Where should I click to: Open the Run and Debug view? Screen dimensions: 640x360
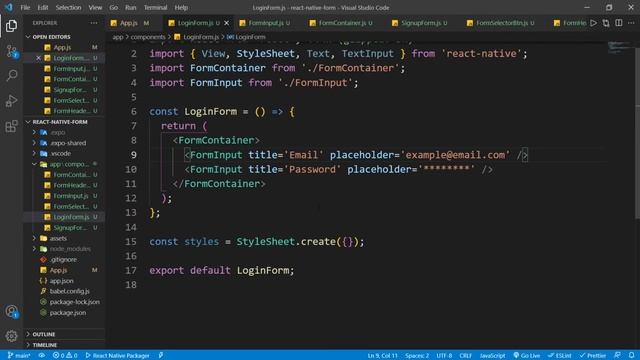[11, 101]
